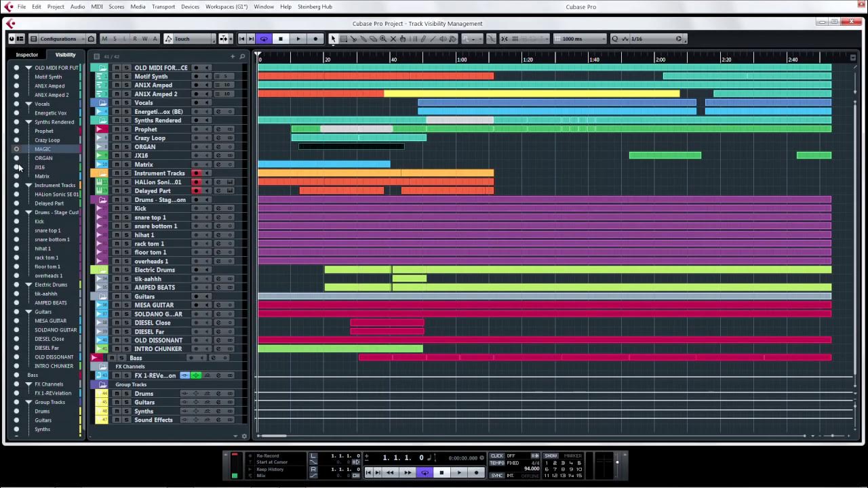The width and height of the screenshot is (868, 488).
Task: Solo the MESA GUITAR track
Action: click(126, 305)
